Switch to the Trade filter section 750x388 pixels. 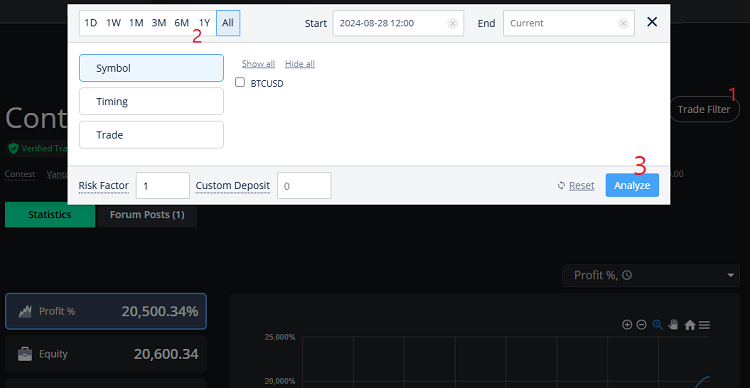(x=151, y=135)
